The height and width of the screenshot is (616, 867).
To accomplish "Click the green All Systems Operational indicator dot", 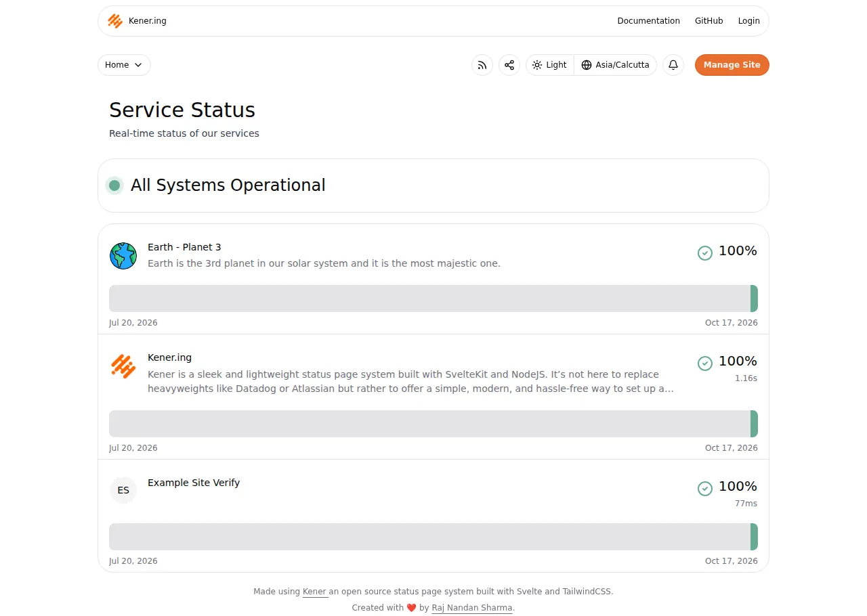I will (x=114, y=185).
